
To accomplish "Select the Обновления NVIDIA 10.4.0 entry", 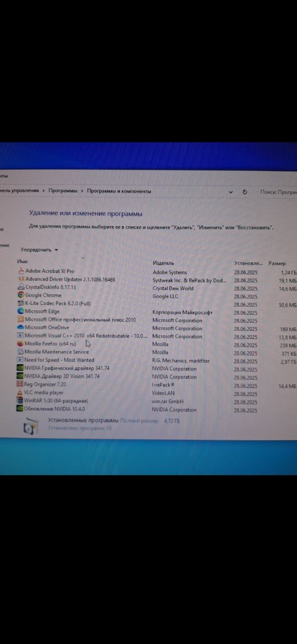I will [54, 408].
